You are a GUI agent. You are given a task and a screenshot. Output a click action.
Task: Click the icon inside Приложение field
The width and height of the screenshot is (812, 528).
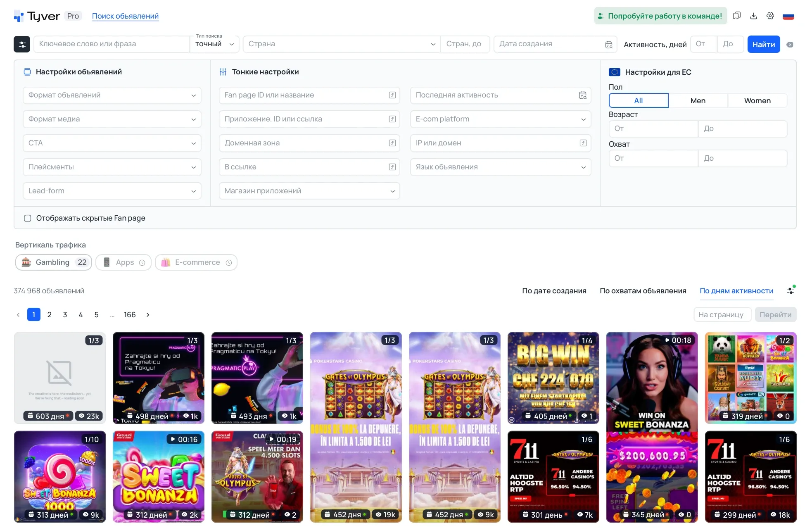pyautogui.click(x=392, y=119)
